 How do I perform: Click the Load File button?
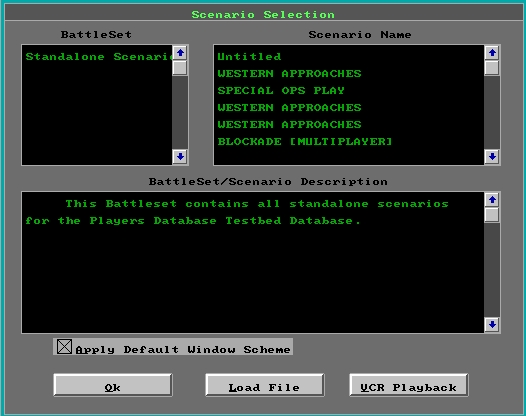(265, 385)
